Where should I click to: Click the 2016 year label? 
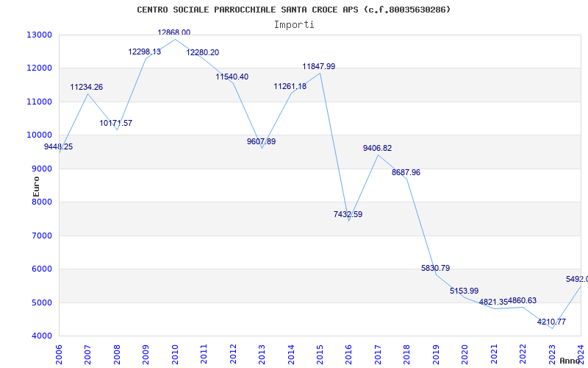[x=348, y=354]
